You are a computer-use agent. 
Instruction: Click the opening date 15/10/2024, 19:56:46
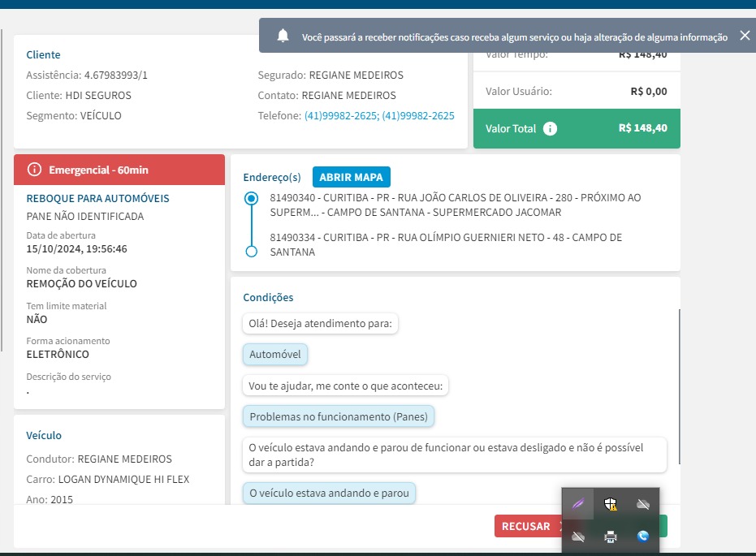(76, 249)
